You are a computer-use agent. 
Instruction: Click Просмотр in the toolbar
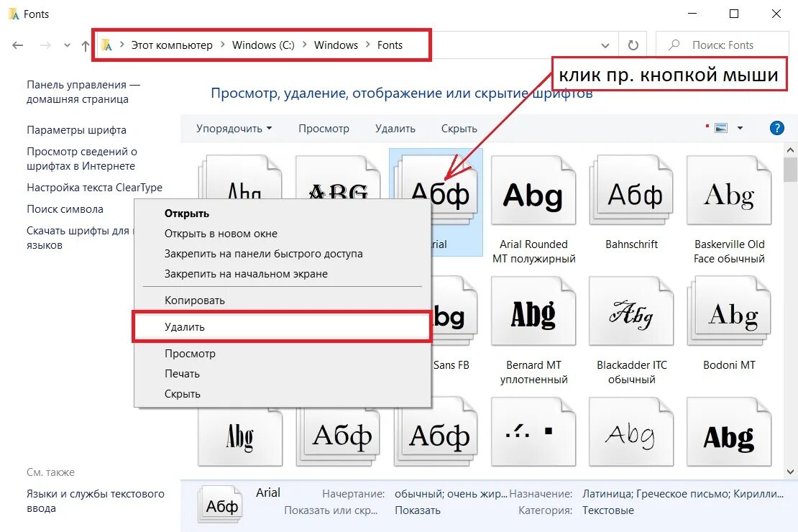(324, 128)
